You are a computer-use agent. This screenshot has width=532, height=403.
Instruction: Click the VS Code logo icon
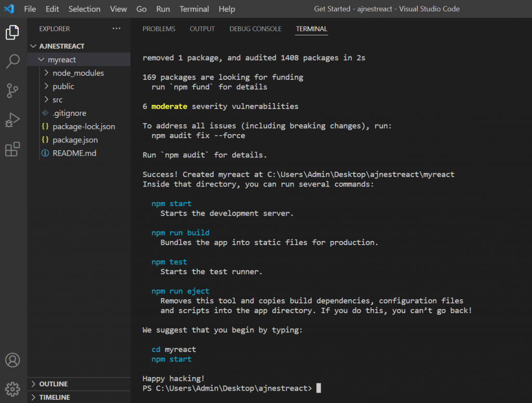(9, 9)
